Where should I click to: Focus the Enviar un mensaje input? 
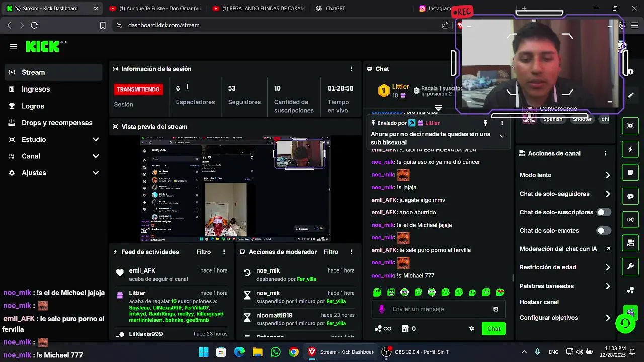(x=439, y=309)
